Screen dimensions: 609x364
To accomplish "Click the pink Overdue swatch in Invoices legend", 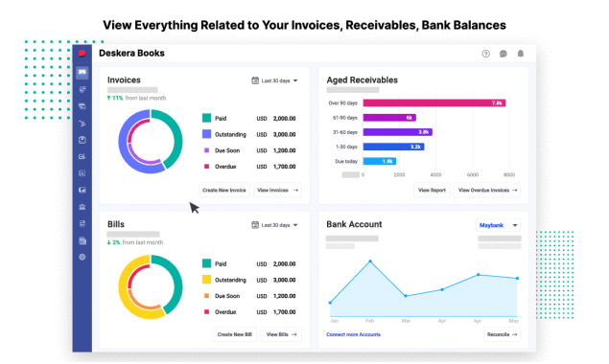I will 206,167.
